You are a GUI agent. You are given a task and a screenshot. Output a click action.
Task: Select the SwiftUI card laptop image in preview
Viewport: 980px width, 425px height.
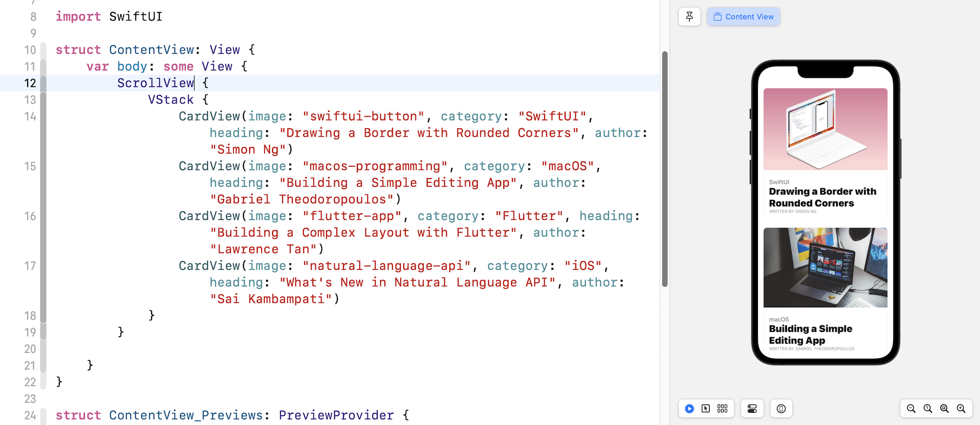point(825,129)
